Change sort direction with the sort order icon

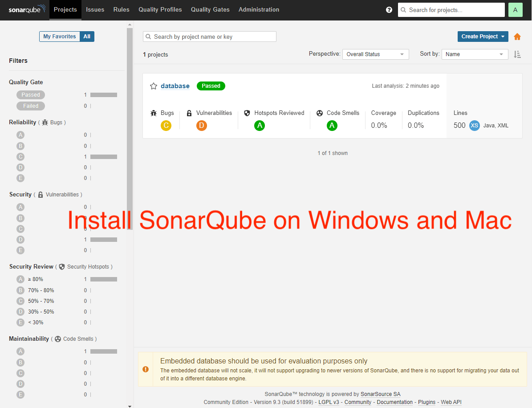[517, 54]
